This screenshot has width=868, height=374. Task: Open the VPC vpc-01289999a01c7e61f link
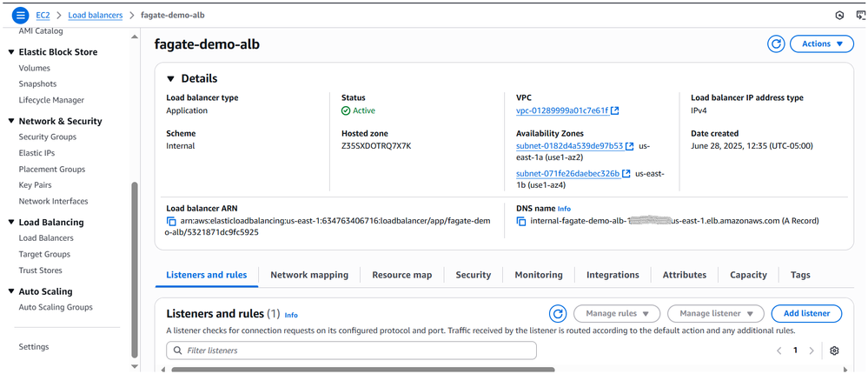click(562, 110)
